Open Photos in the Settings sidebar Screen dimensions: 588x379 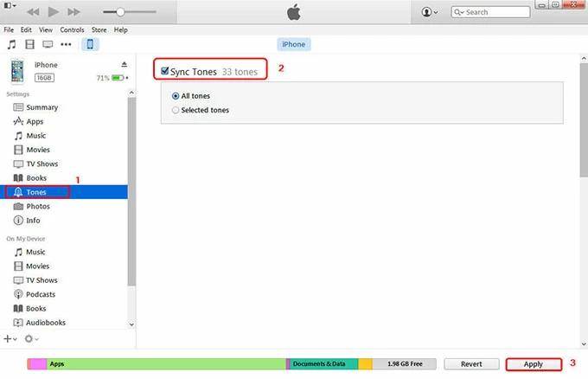(38, 206)
